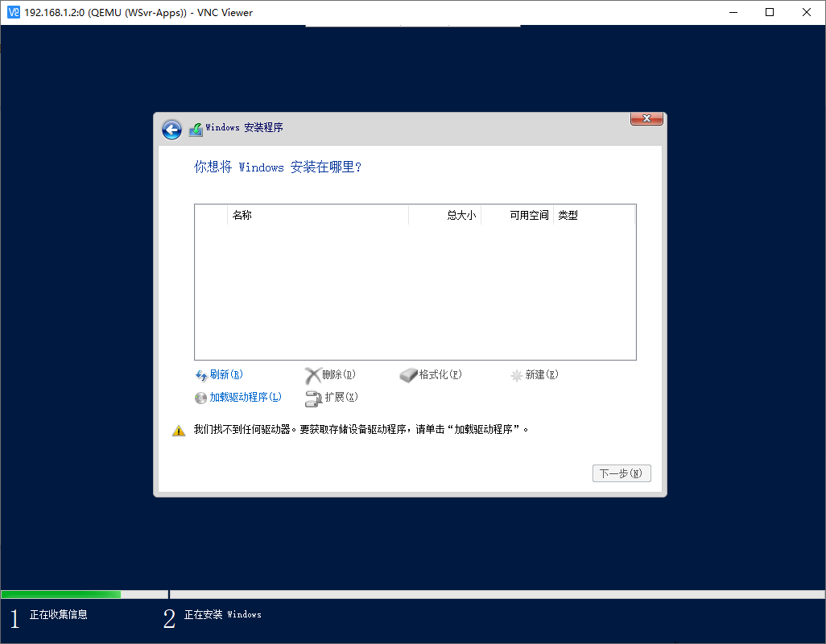Click the VNC Viewer app icon in the title bar
The width and height of the screenshot is (826, 644).
pos(14,12)
